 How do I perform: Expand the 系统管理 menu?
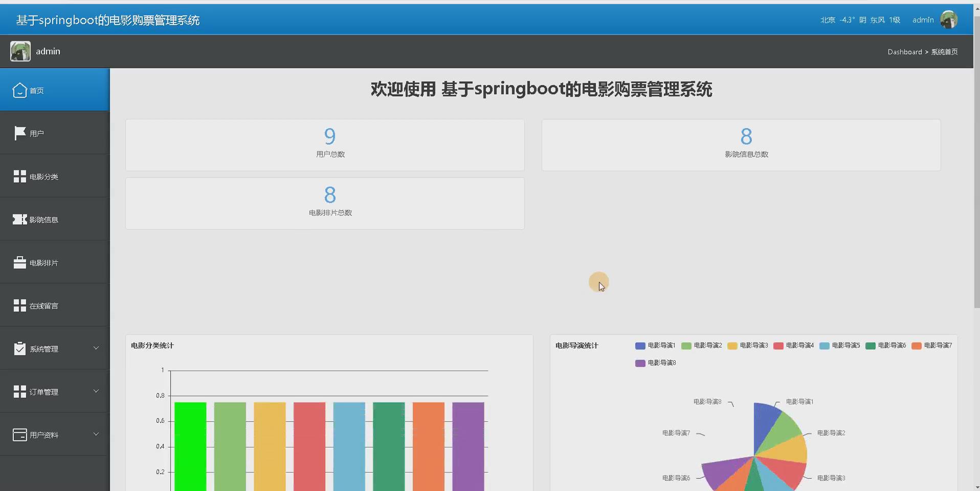pos(96,348)
